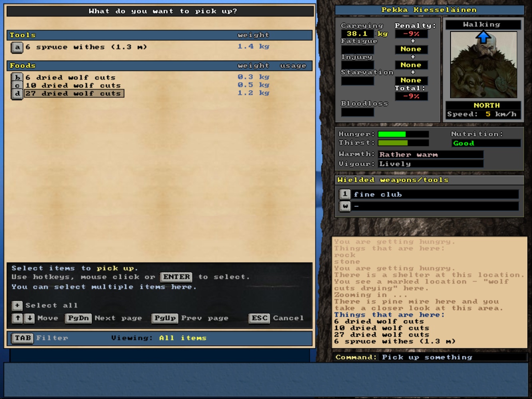The height and width of the screenshot is (399, 532).
Task: Click the up arrow Move key
Action: click(x=18, y=318)
